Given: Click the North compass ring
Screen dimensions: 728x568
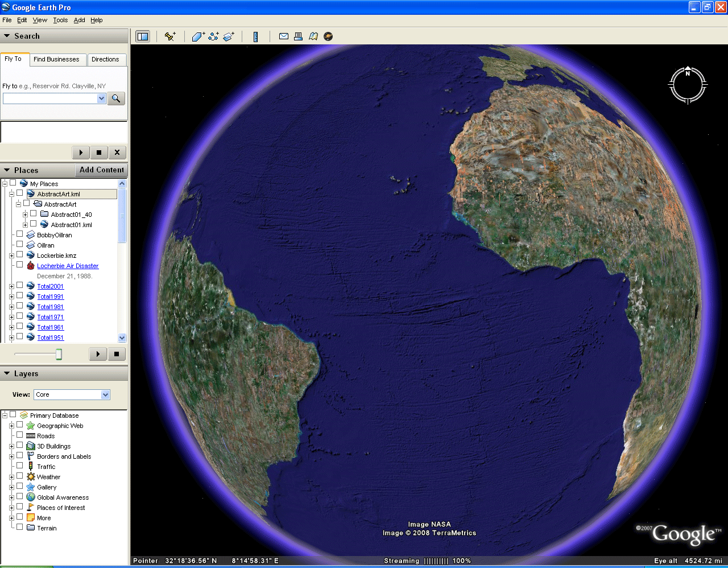Looking at the screenshot, I should tap(688, 85).
